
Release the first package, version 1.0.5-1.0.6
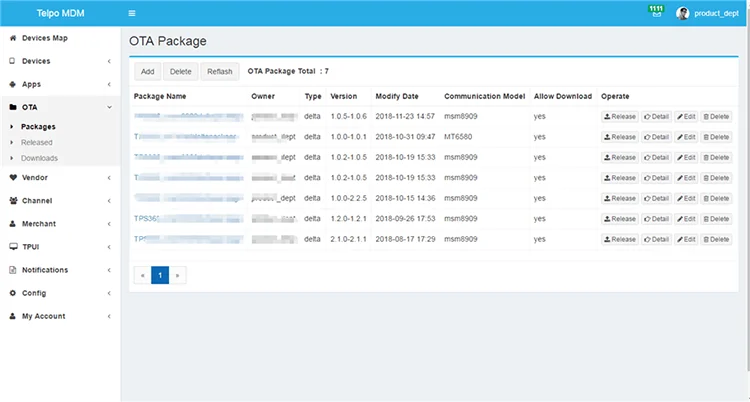[620, 117]
